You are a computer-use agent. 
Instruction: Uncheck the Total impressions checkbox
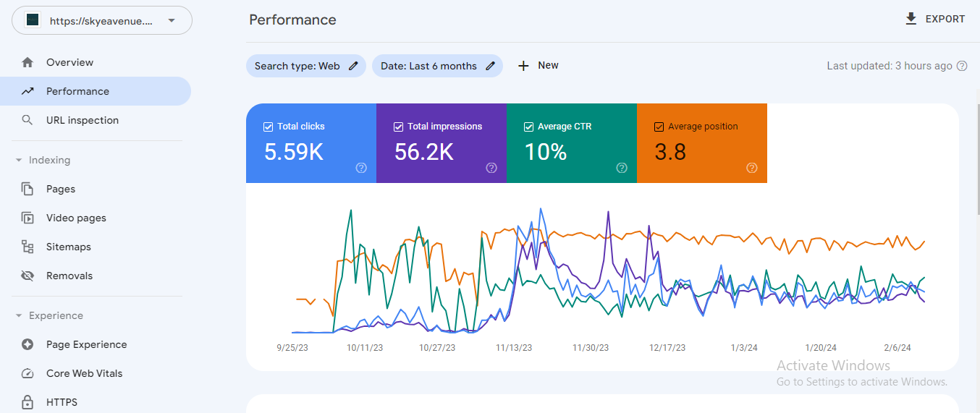pyautogui.click(x=398, y=127)
